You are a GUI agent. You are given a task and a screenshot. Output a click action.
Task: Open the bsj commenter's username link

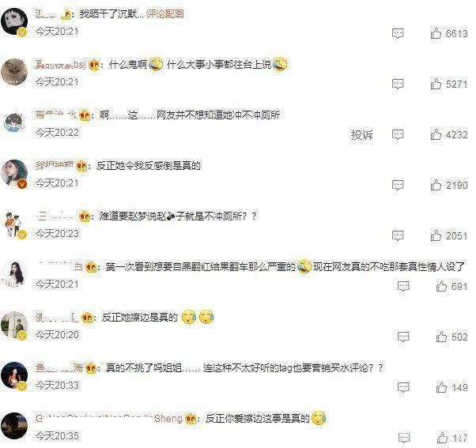[x=60, y=64]
